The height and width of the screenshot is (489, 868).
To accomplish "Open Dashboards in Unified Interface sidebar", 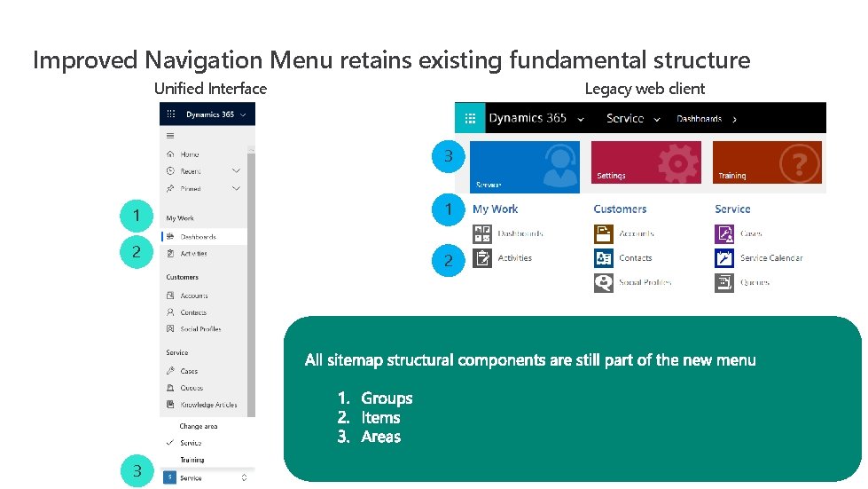I will 203,236.
